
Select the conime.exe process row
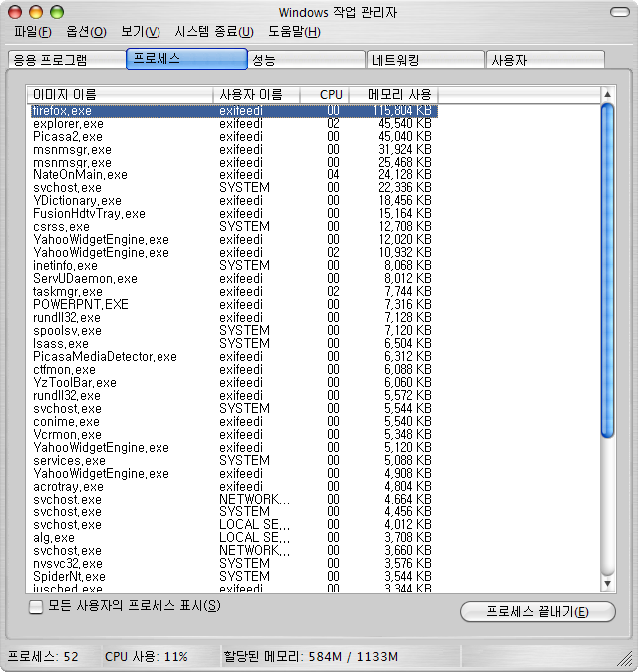pos(234,422)
